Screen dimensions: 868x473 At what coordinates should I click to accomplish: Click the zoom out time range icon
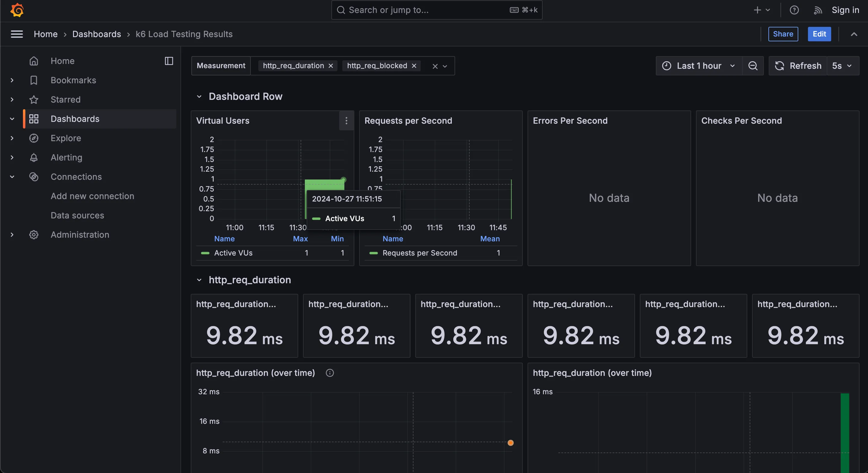coord(753,66)
